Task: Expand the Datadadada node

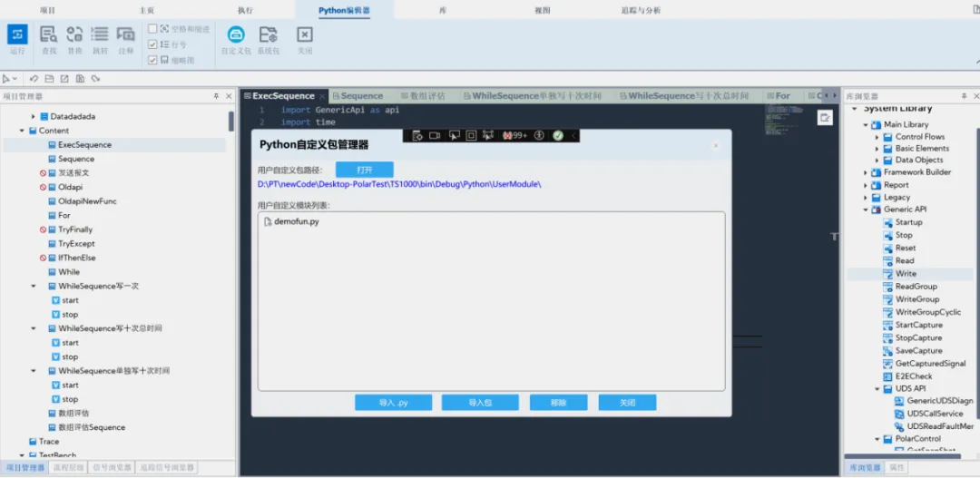Action: coord(34,116)
